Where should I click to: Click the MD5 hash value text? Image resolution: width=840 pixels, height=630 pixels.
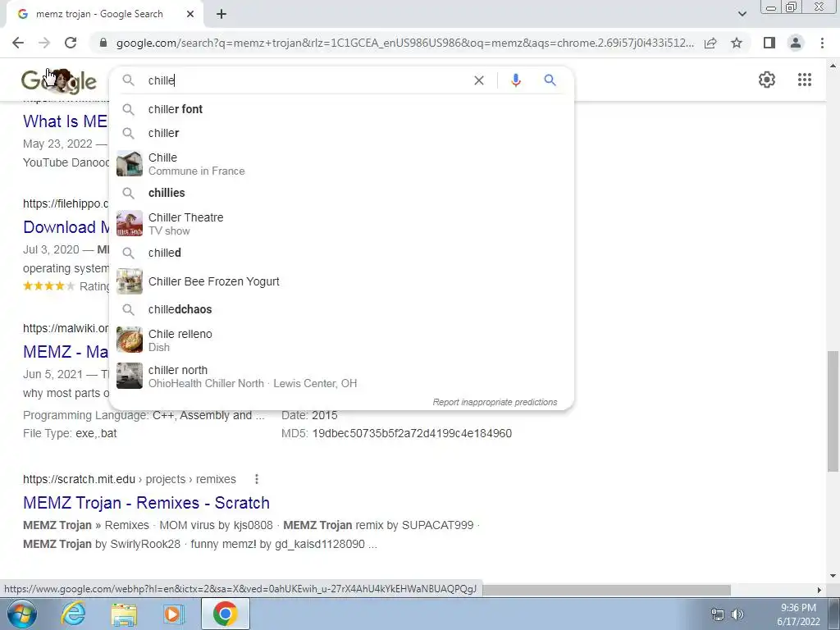(412, 433)
